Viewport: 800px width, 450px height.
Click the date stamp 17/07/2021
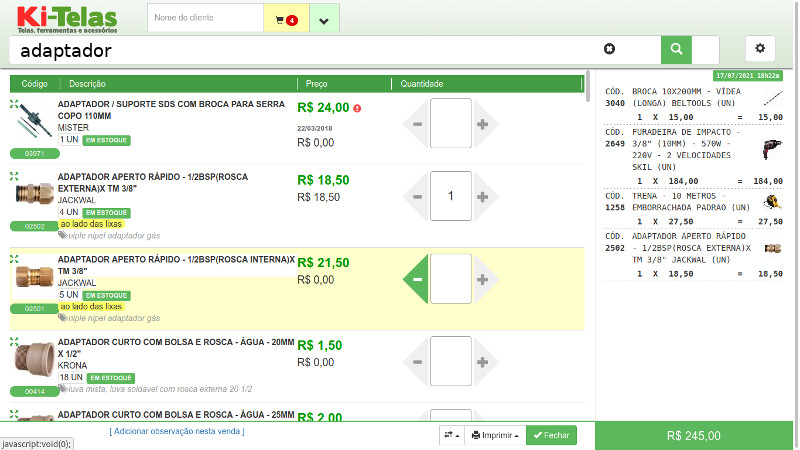pos(747,76)
